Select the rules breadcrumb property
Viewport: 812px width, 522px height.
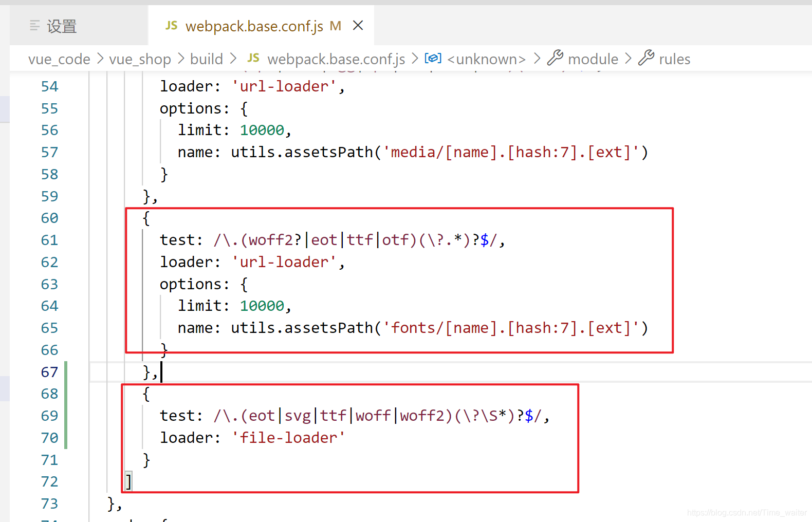[x=675, y=59]
